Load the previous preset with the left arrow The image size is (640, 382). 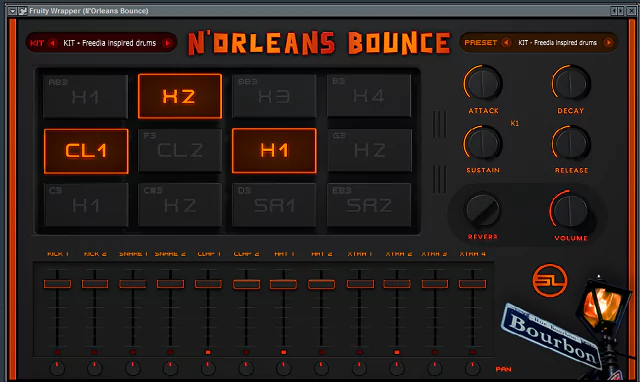(506, 42)
